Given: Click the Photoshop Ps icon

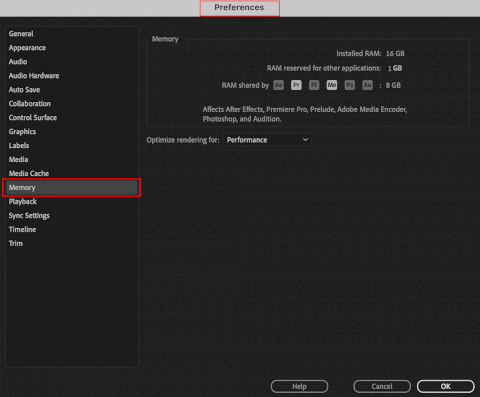Looking at the screenshot, I should pyautogui.click(x=350, y=85).
